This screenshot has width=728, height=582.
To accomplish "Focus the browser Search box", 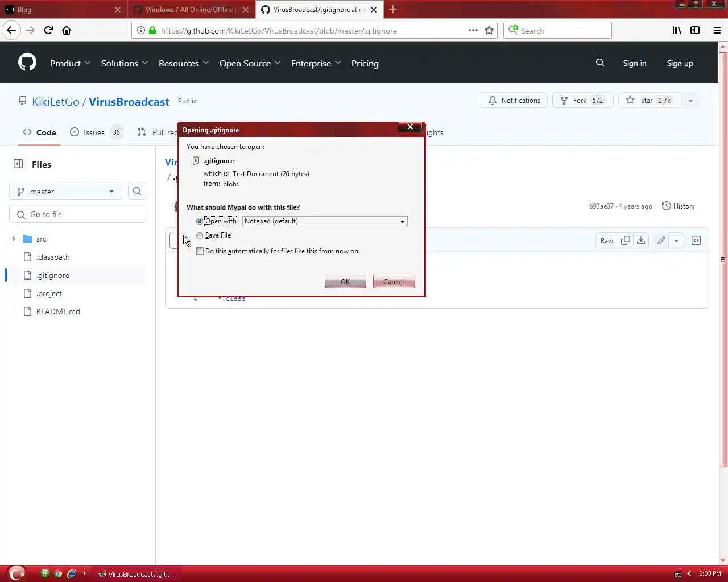I will point(557,30).
